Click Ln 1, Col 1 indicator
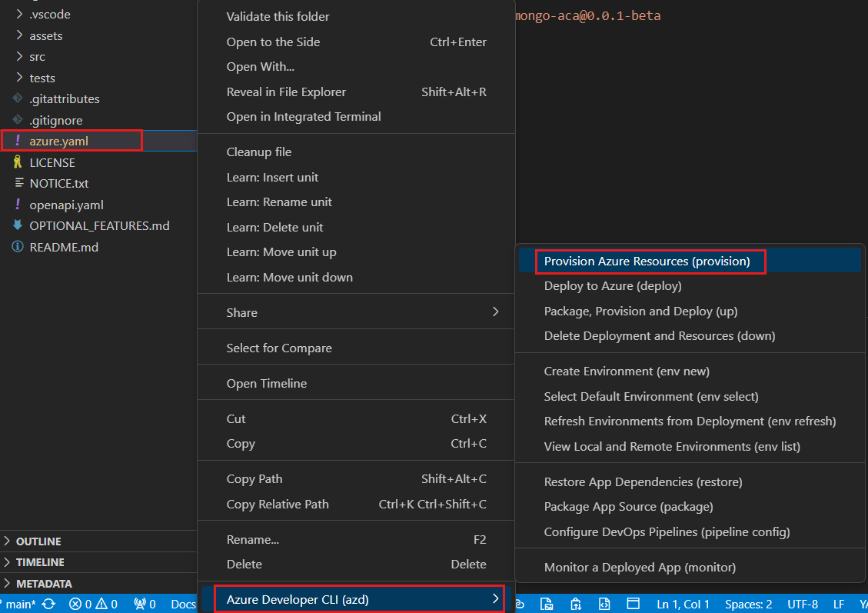This screenshot has height=613, width=868. coord(683,604)
